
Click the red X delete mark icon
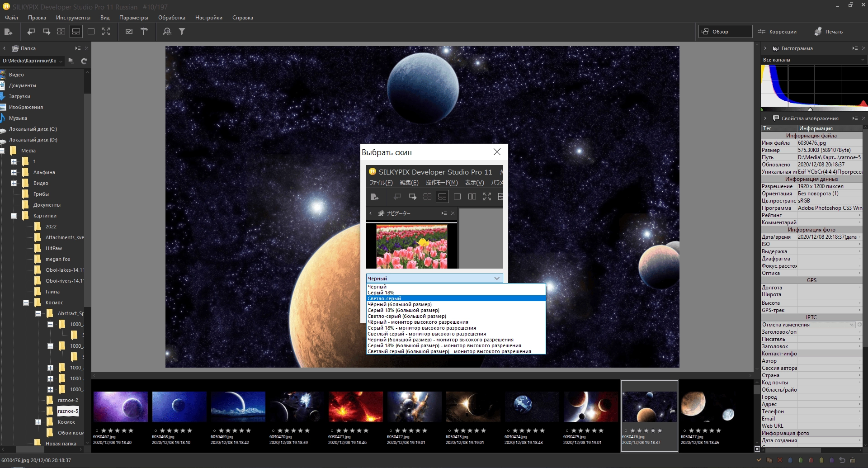(780, 460)
